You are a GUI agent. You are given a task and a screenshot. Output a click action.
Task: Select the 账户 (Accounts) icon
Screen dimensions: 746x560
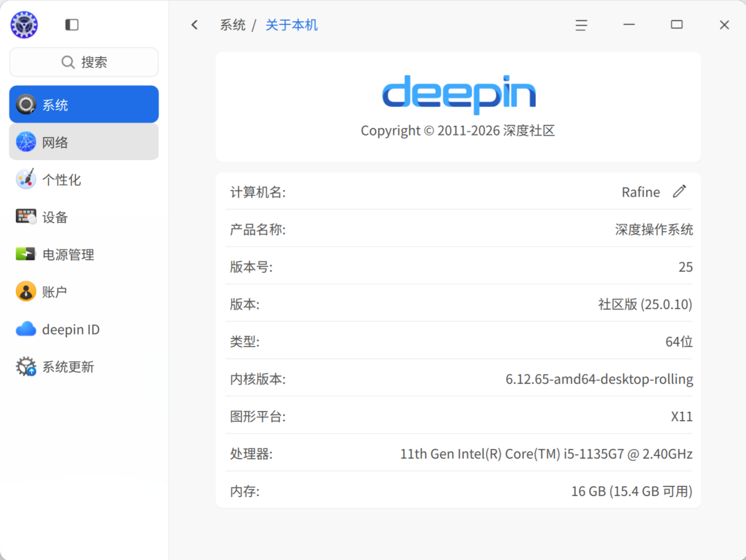pyautogui.click(x=26, y=292)
